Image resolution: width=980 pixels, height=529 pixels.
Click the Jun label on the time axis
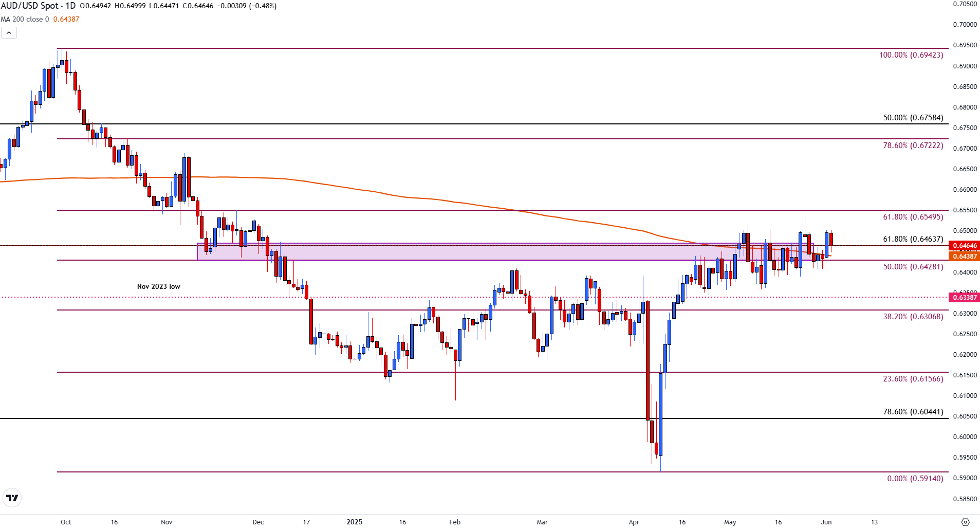[x=826, y=522]
